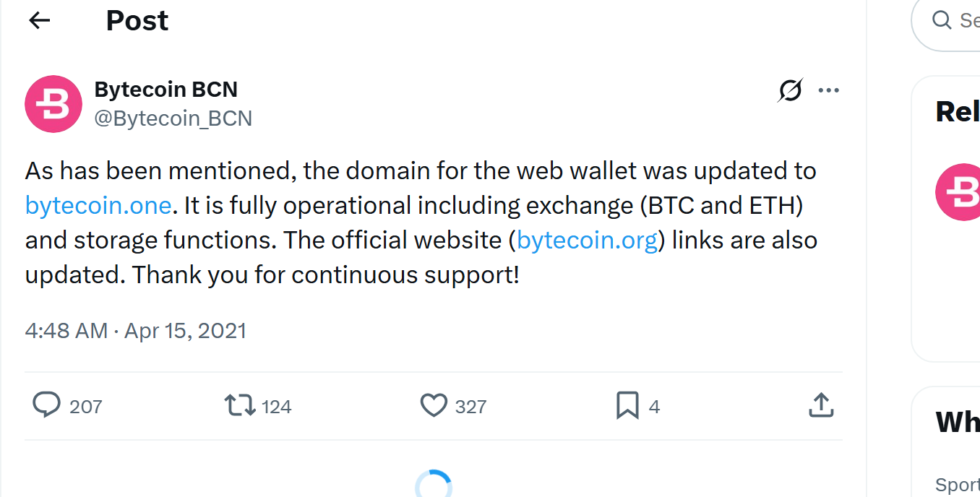This screenshot has height=497, width=980.
Task: Open Grok analysis for this post
Action: 790,90
